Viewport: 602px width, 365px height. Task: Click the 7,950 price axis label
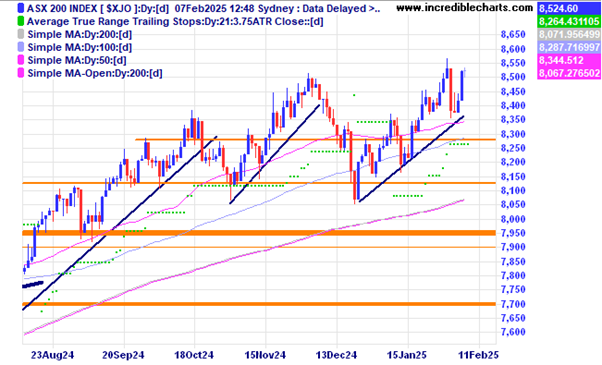(x=513, y=233)
